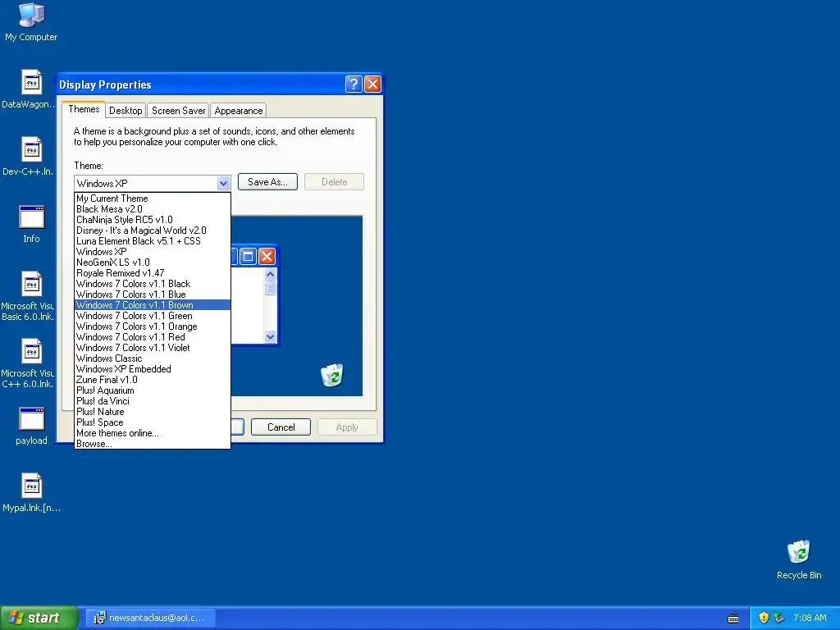This screenshot has width=840, height=630.
Task: Select the Mypal.lnk desktop icon
Action: pyautogui.click(x=31, y=493)
